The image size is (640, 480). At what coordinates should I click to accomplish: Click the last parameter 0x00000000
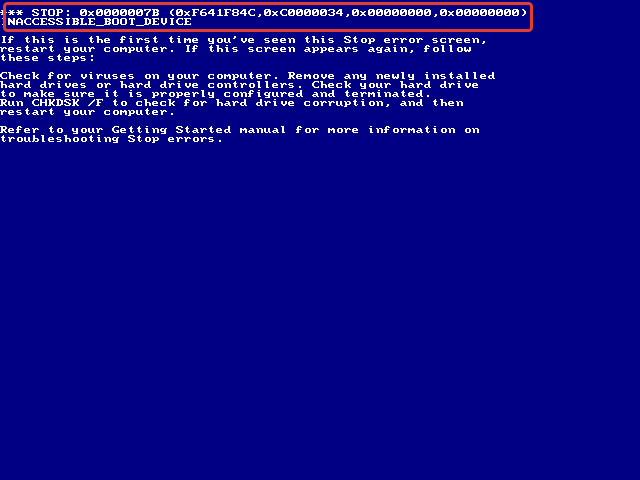479,13
